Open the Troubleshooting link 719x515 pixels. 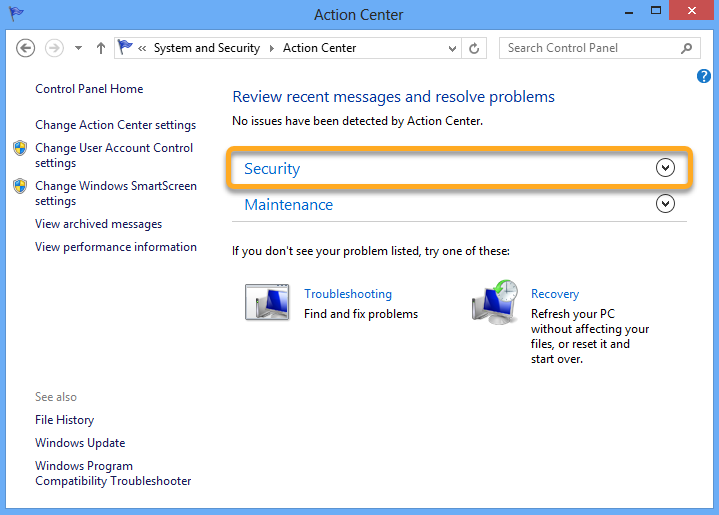[x=348, y=294]
